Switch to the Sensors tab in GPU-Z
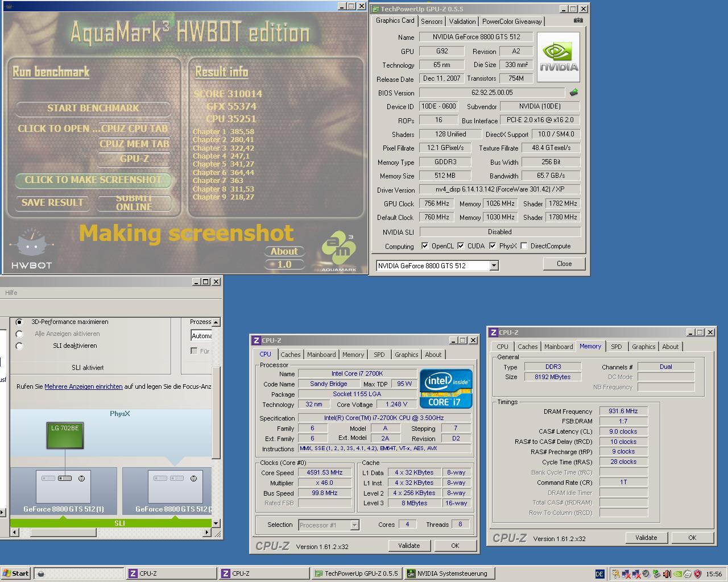 click(x=432, y=22)
